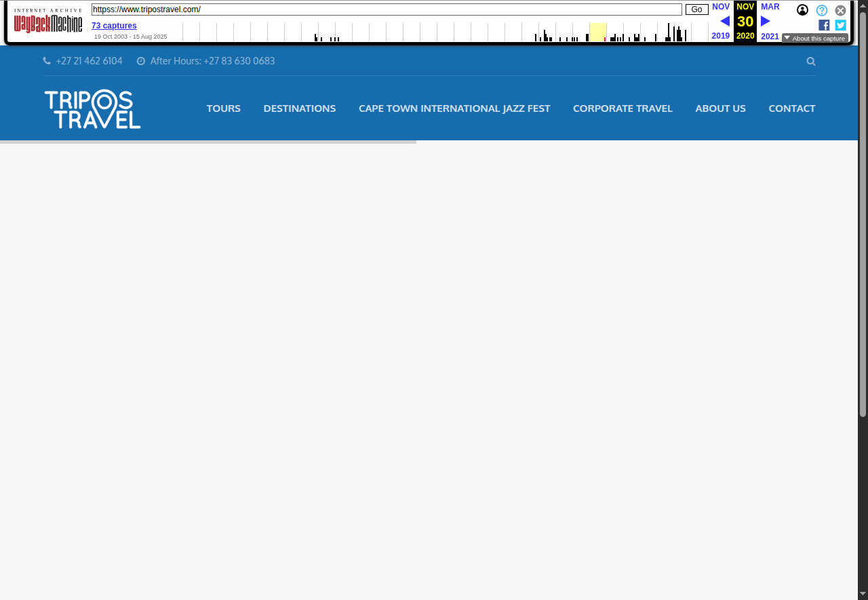Click the page vertical scrollbar thumb
The image size is (868, 600).
863,210
